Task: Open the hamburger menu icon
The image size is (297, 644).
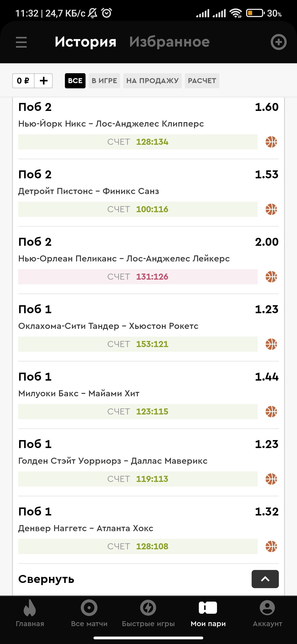Action: (21, 42)
